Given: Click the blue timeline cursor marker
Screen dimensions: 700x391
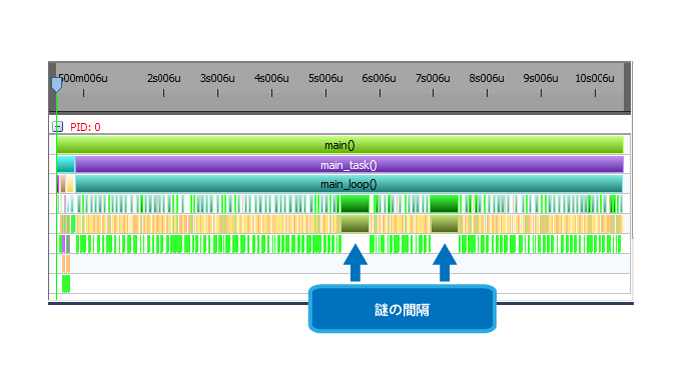Looking at the screenshot, I should 56,84.
